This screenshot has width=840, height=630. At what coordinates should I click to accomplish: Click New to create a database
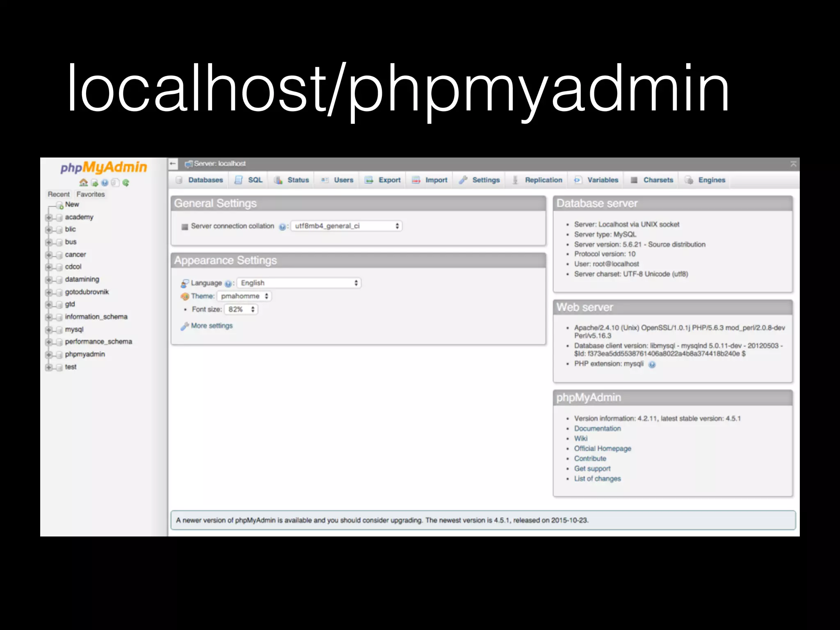[x=72, y=204]
